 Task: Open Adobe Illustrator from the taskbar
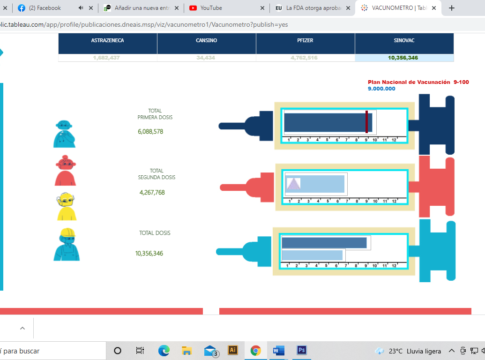point(233,350)
